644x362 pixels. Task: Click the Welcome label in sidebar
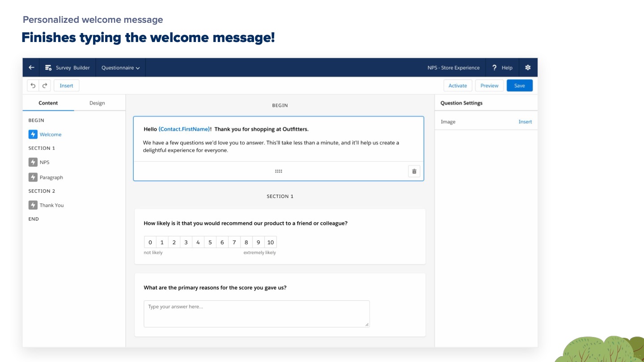[51, 135]
